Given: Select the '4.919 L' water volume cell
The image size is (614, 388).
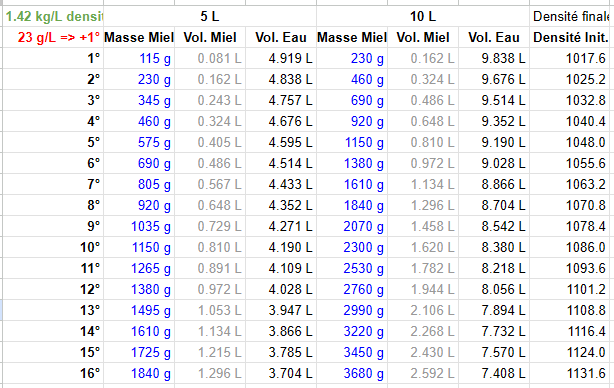Looking at the screenshot, I should tap(281, 58).
